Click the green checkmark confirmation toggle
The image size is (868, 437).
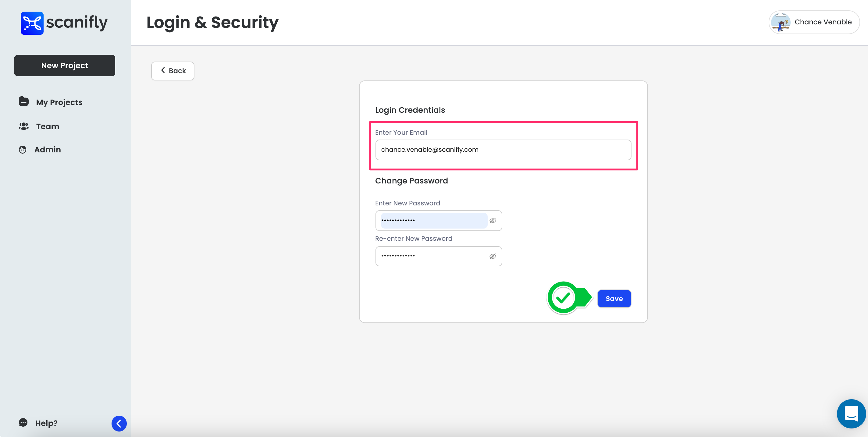pyautogui.click(x=563, y=298)
